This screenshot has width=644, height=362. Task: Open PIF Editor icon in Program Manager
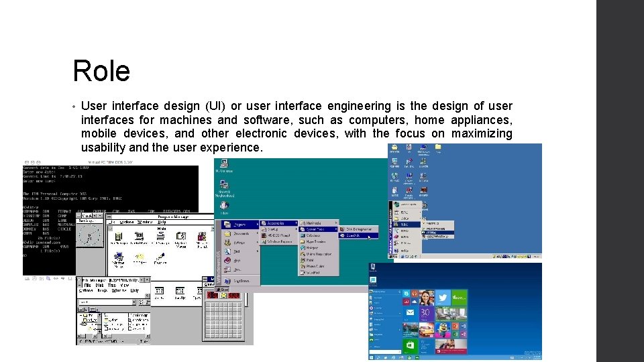[140, 259]
